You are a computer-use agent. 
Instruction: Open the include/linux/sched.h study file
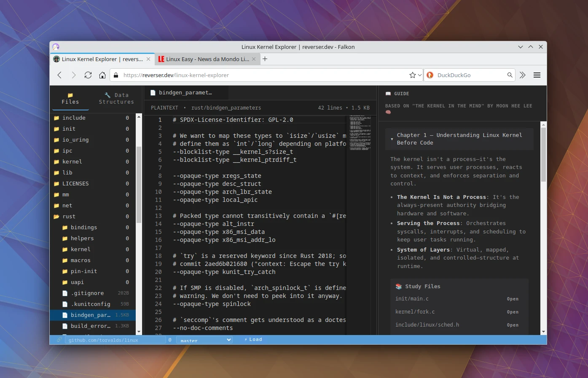[x=513, y=325]
